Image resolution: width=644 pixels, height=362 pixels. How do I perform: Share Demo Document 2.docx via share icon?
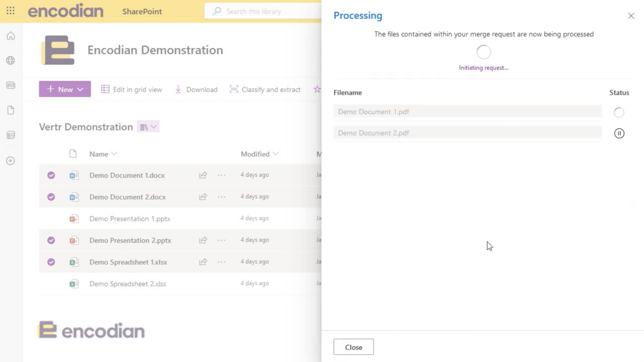click(203, 197)
